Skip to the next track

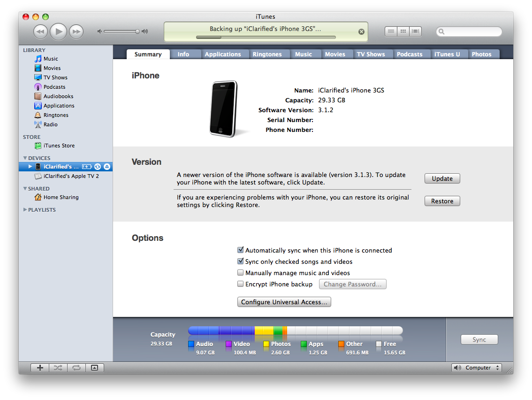tap(76, 31)
